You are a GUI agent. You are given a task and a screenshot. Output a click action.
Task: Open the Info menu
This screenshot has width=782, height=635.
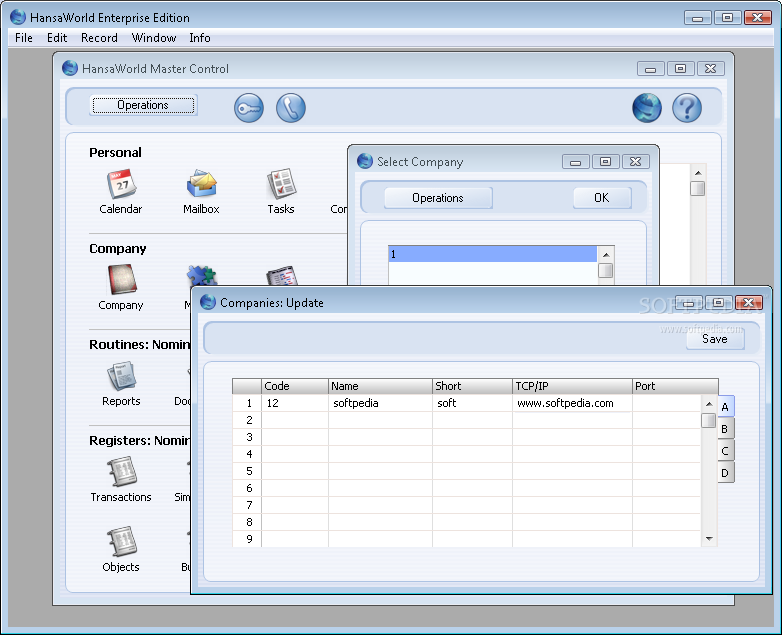click(199, 38)
